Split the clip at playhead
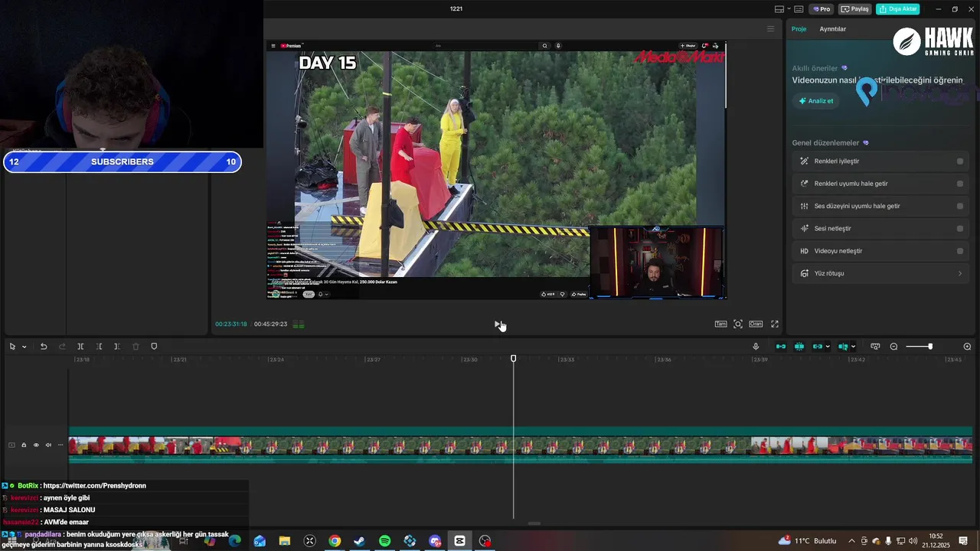Screen dimensions: 980x551 click(x=80, y=347)
